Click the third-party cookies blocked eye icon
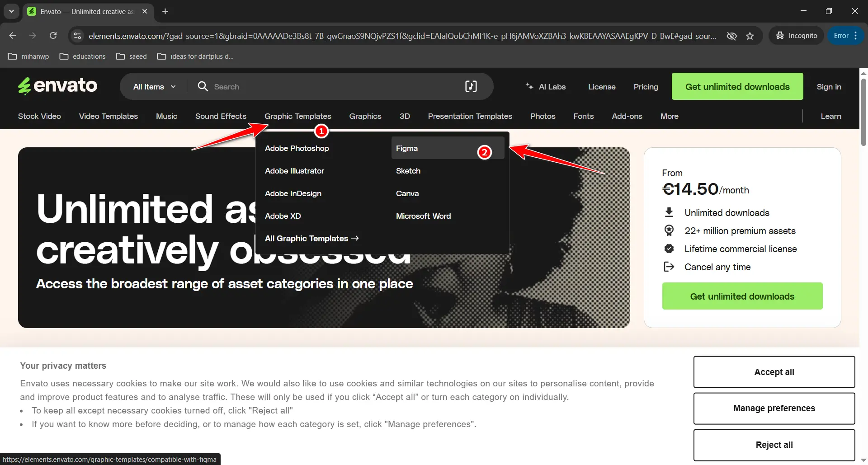Screen dimensions: 868x465 [731, 36]
